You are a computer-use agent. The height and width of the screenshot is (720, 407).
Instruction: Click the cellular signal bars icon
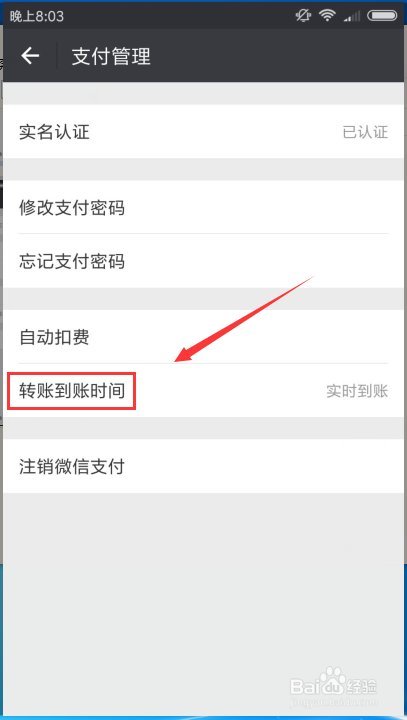tap(352, 17)
